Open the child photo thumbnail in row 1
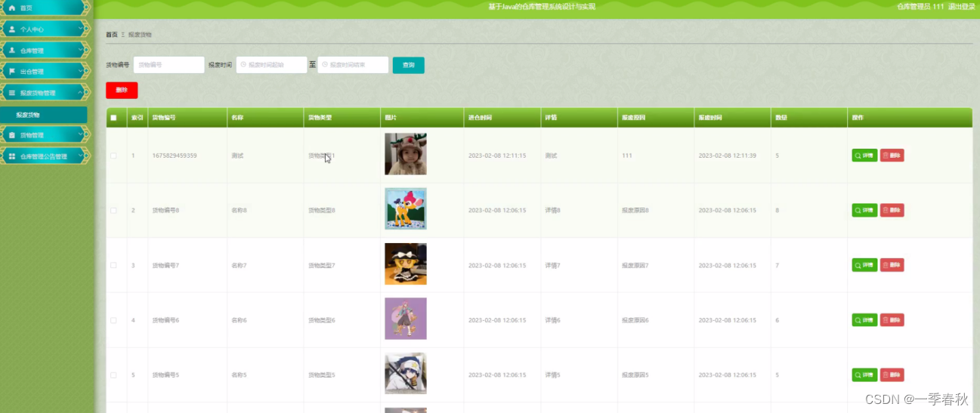 (406, 154)
